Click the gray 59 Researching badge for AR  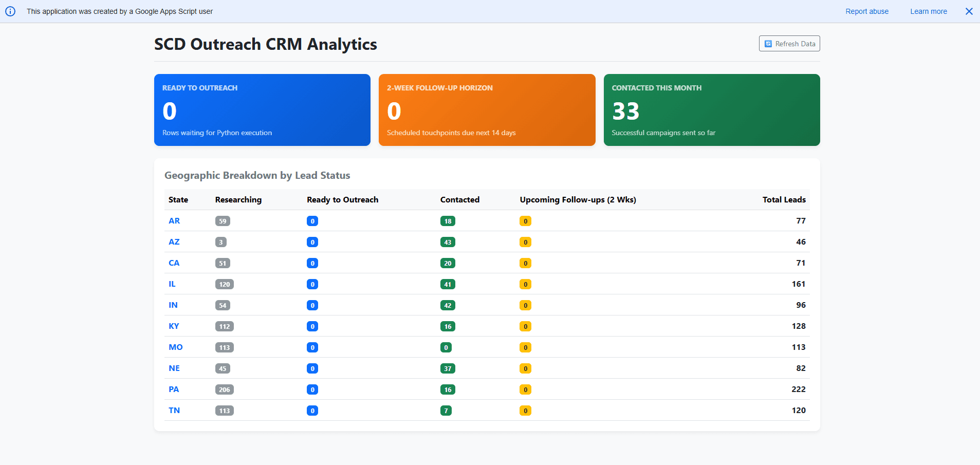point(223,221)
